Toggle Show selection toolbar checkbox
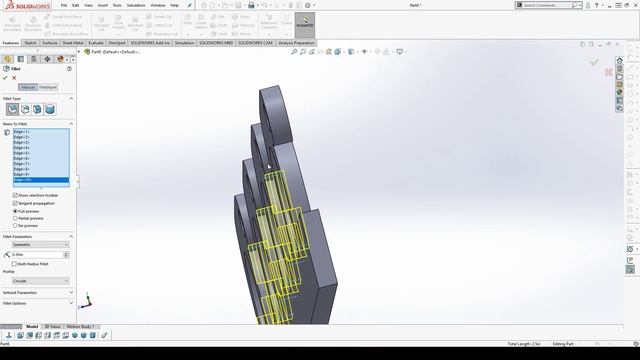This screenshot has height=360, width=640. [x=15, y=196]
